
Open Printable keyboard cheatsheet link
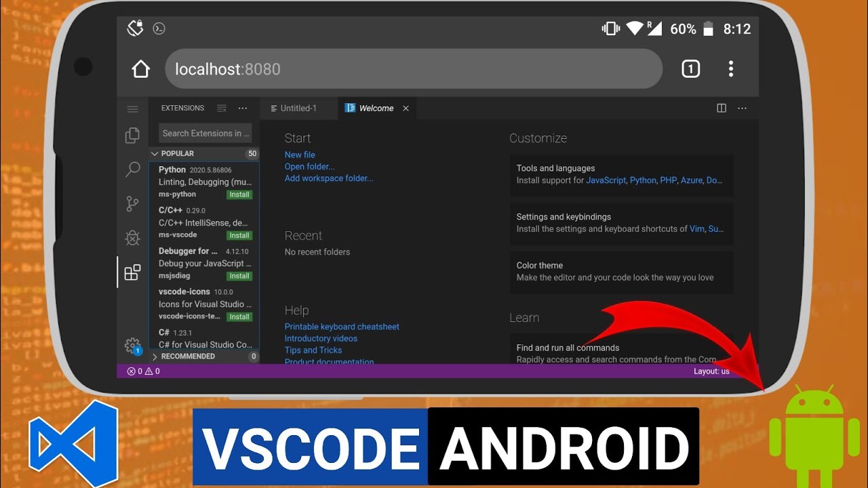(x=342, y=327)
